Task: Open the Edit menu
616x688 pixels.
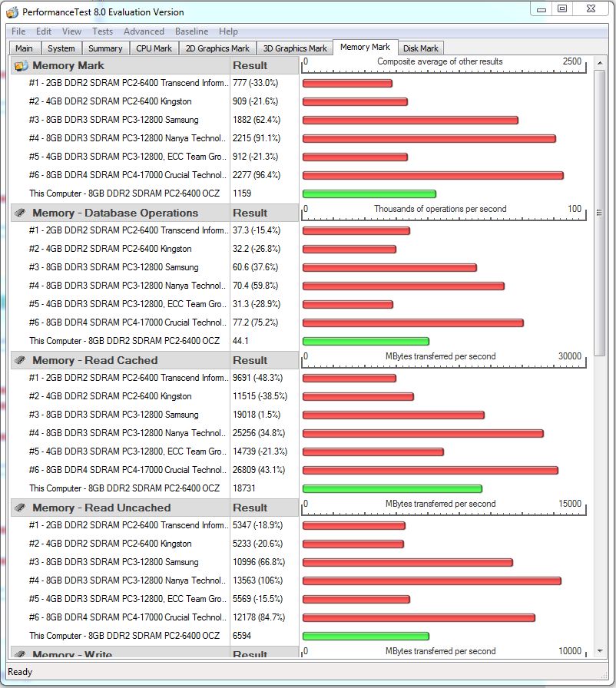Action: pos(44,31)
